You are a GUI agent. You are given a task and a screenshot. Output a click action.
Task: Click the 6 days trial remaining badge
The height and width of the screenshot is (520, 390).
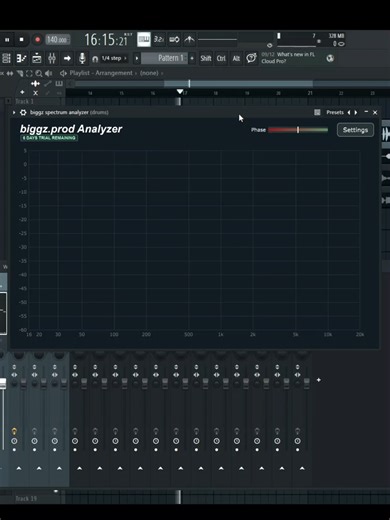[x=49, y=138]
